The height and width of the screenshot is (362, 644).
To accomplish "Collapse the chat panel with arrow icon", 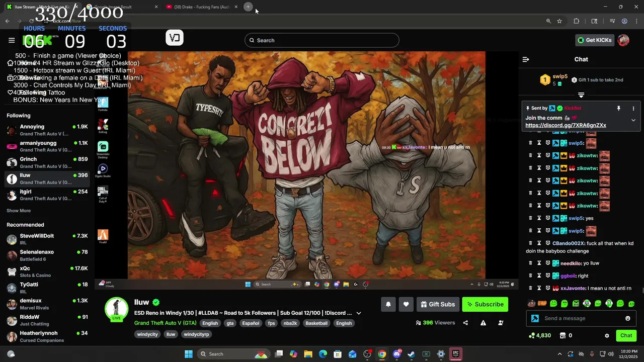I will tap(526, 59).
